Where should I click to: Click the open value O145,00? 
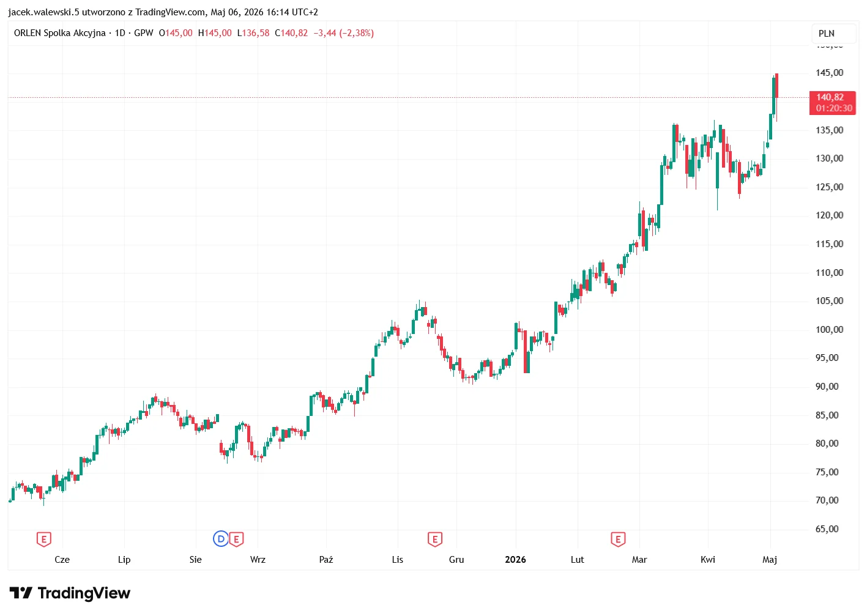tap(176, 33)
